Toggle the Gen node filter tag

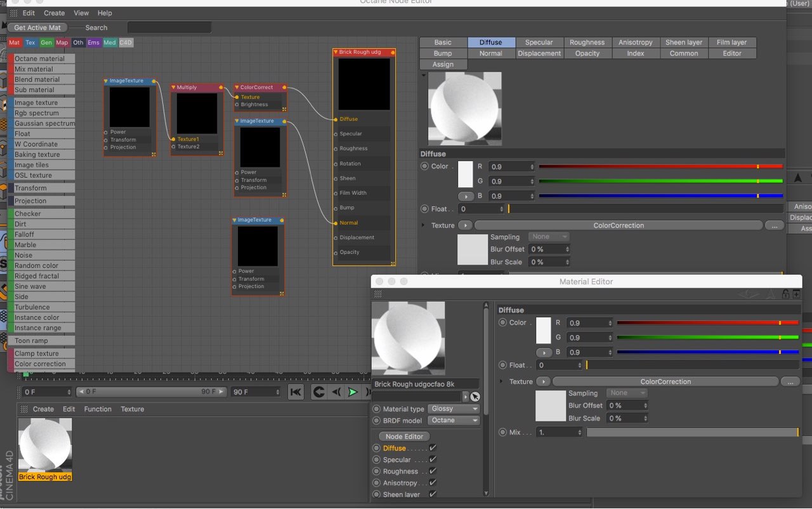tap(46, 43)
